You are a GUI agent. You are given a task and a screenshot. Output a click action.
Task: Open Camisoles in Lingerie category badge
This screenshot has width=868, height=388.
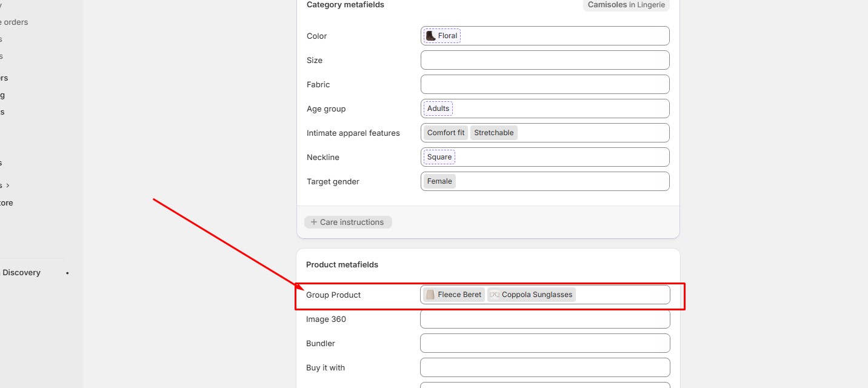coord(626,5)
